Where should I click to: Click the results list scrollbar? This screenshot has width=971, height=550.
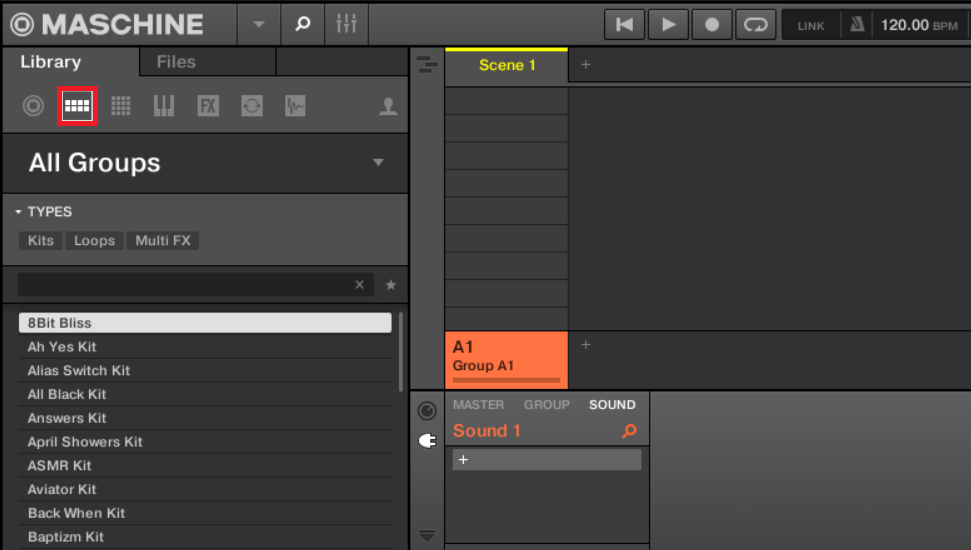[x=401, y=352]
